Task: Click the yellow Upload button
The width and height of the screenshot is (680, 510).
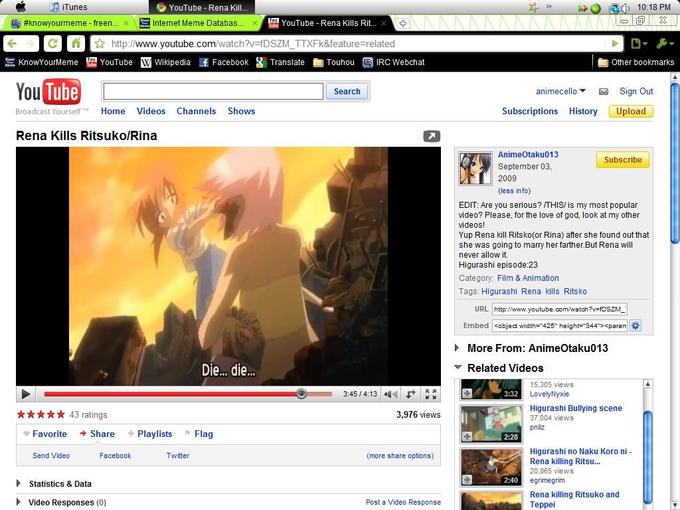Action: click(631, 111)
